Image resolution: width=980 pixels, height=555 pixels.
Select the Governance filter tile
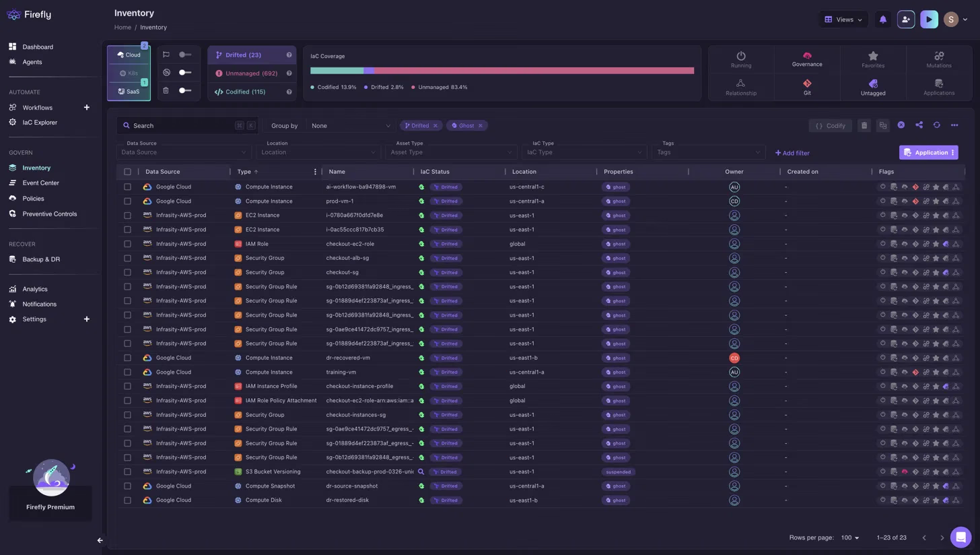807,60
